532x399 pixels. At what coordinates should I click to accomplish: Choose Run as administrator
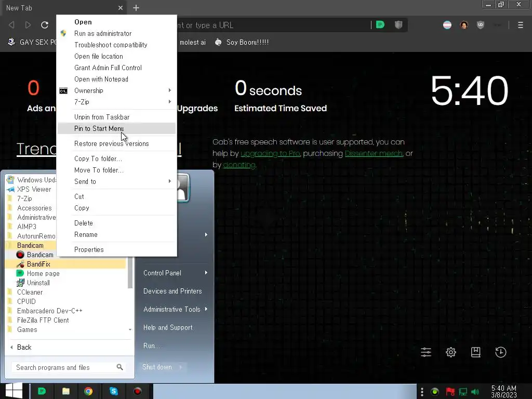(x=117, y=33)
